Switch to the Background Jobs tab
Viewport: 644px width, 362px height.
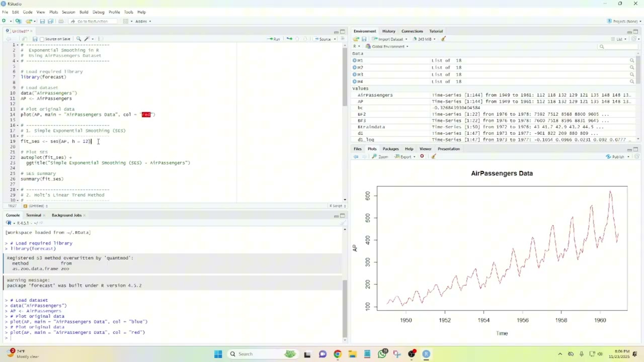(66, 215)
